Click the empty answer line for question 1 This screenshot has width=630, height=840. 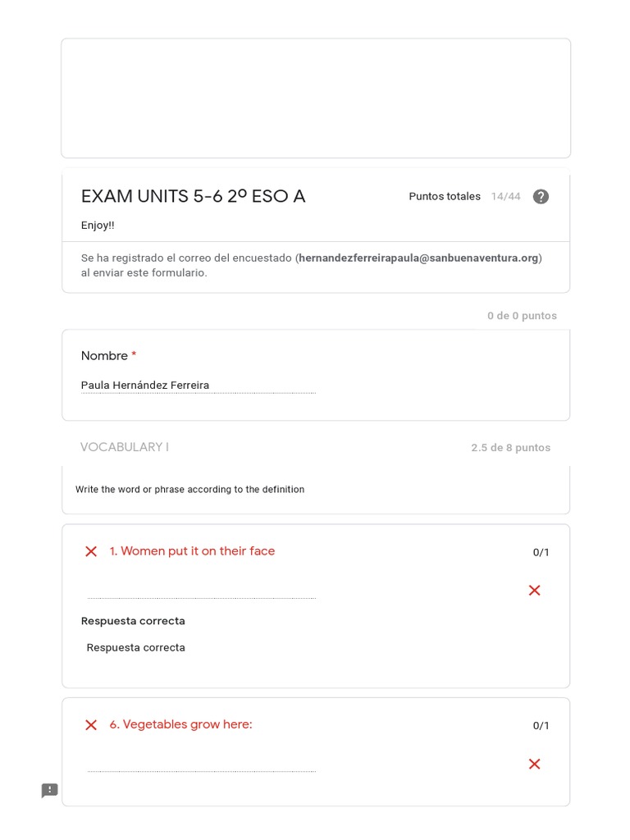(x=201, y=592)
